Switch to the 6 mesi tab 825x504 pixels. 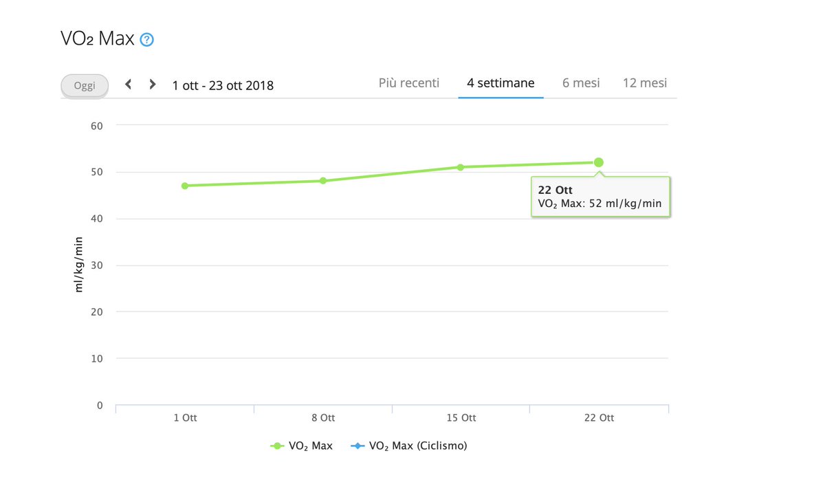click(x=581, y=83)
